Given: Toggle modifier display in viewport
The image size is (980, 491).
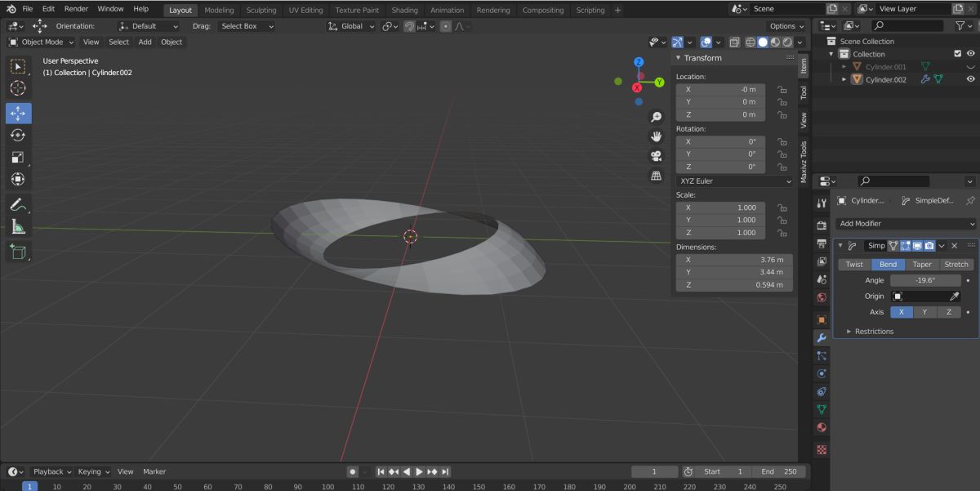Looking at the screenshot, I should 917,245.
